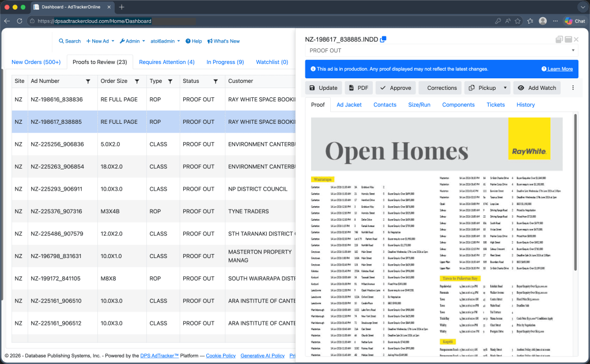The height and width of the screenshot is (364, 590).
Task: Select row NZ-225376_907316
Action: click(x=153, y=211)
